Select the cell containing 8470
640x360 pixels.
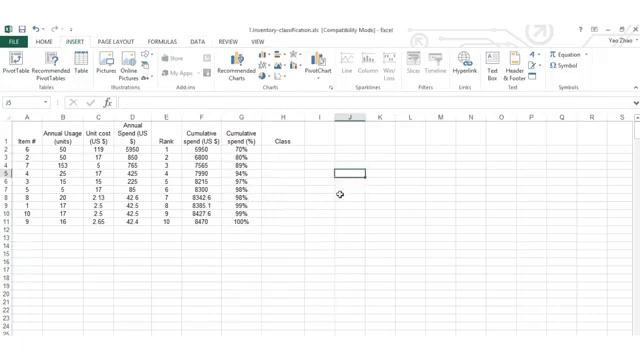click(x=201, y=222)
